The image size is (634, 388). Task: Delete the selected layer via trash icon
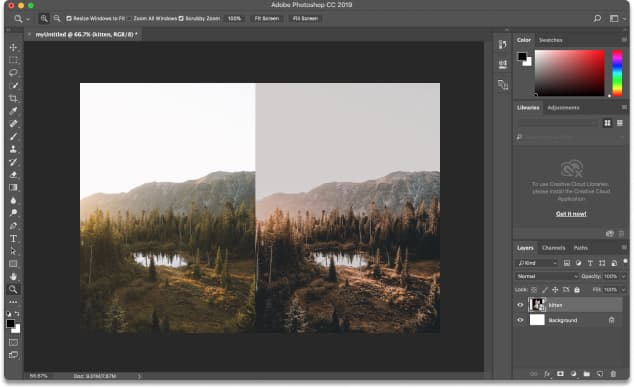tap(613, 374)
